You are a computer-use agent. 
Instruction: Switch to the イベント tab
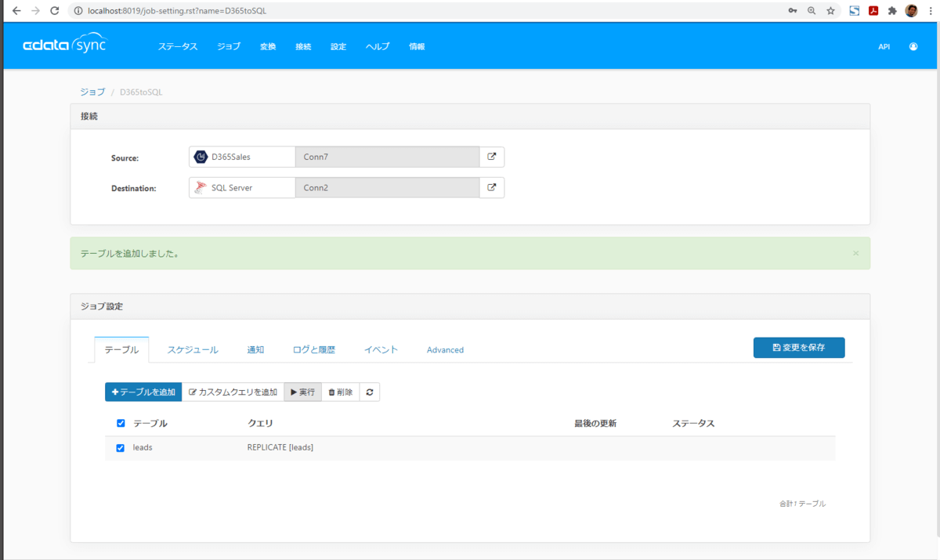coord(381,349)
